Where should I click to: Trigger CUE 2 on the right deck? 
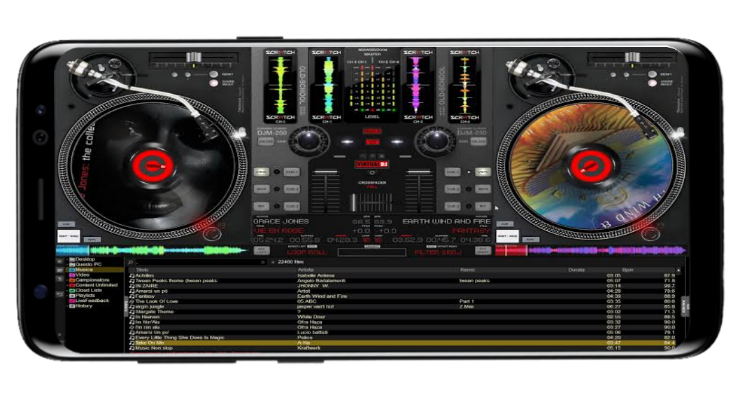click(x=453, y=189)
